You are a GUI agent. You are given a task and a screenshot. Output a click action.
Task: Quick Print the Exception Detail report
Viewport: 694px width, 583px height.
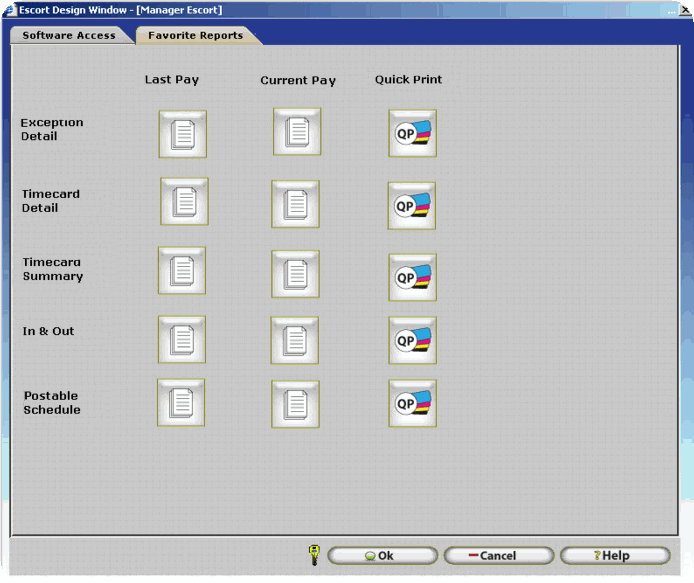click(x=412, y=134)
